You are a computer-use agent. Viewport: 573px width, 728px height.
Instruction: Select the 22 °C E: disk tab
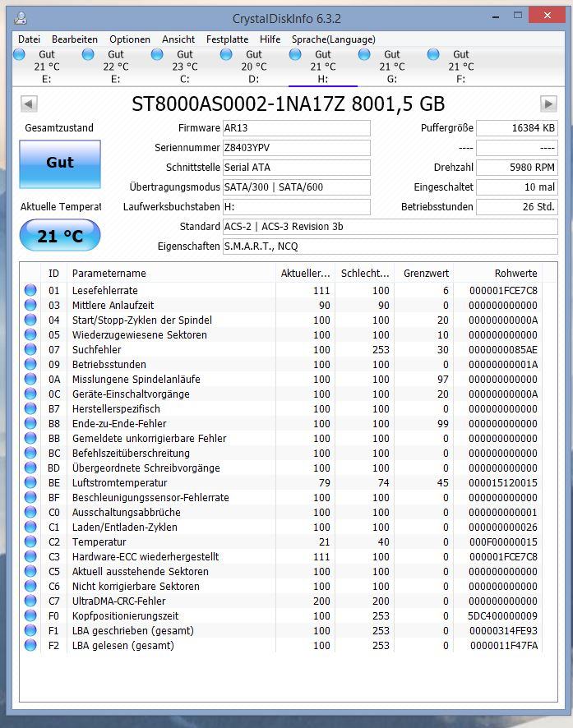[x=116, y=67]
